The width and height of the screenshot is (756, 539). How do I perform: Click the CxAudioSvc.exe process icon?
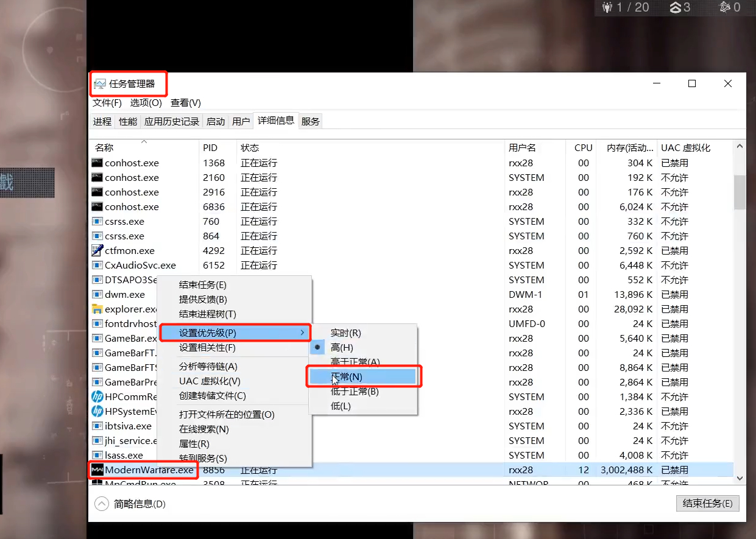click(97, 265)
